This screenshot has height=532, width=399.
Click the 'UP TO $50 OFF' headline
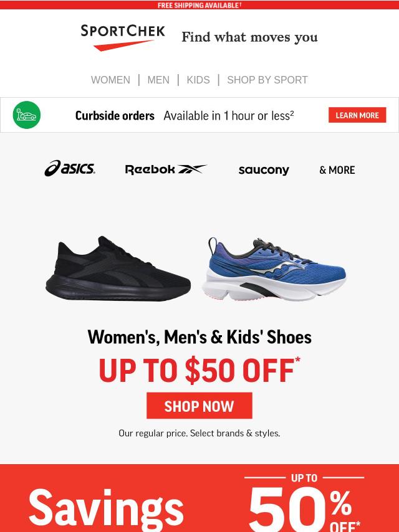[x=199, y=370]
